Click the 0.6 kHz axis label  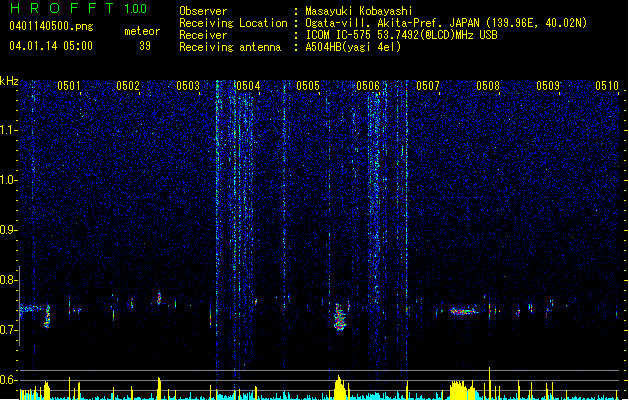pyautogui.click(x=9, y=380)
